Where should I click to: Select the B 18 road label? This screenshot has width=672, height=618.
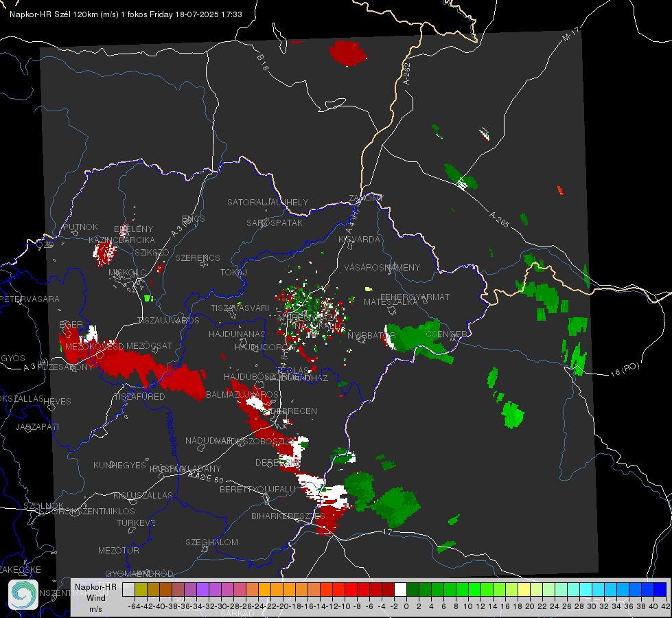pyautogui.click(x=263, y=62)
